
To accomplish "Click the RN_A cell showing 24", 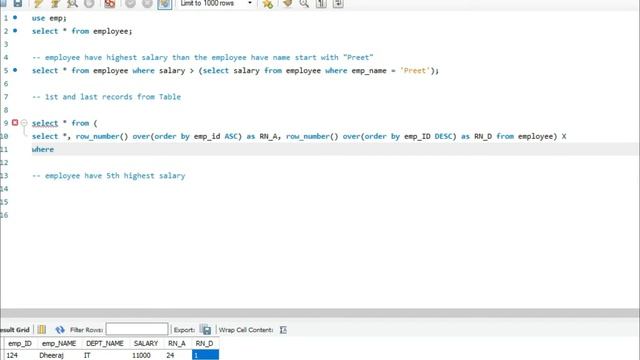I will coord(177,355).
